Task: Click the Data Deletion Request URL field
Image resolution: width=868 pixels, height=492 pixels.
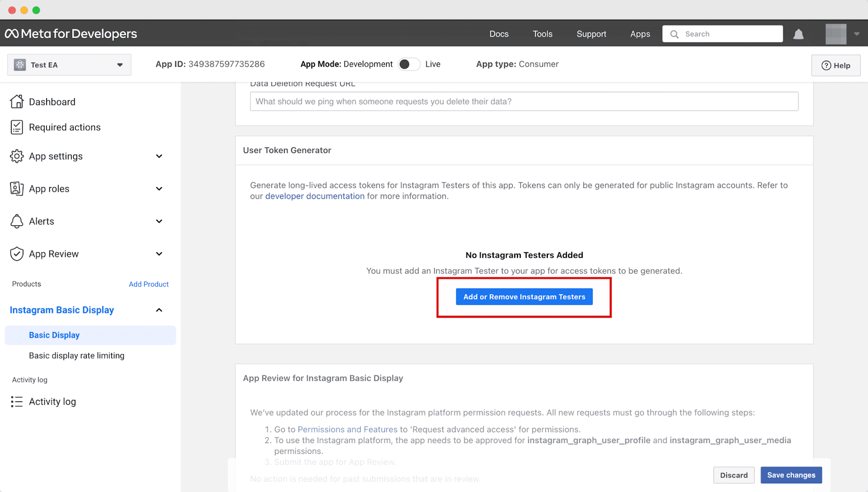Action: 524,101
